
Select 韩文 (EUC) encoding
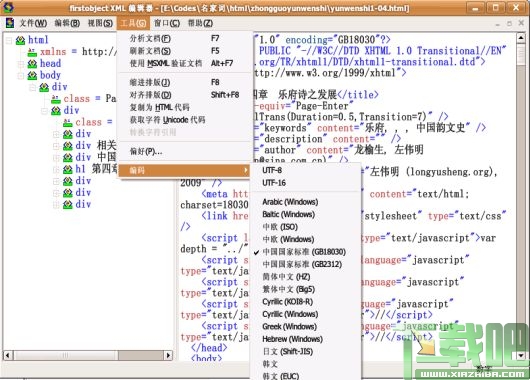tap(306, 376)
